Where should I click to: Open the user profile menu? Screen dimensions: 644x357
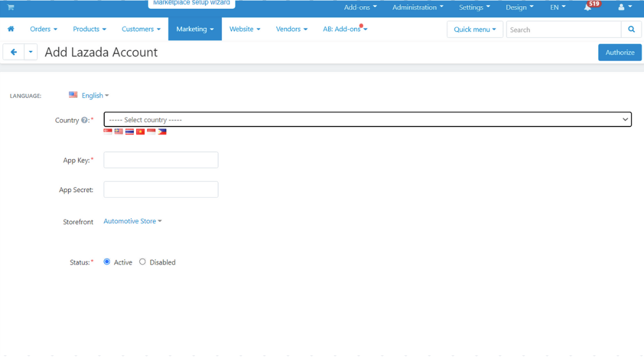(x=625, y=7)
